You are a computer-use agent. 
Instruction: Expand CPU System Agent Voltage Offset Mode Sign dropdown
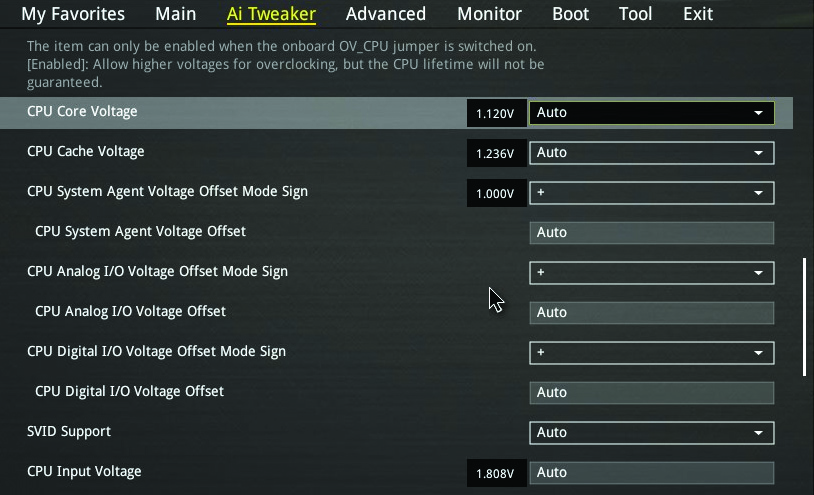[x=652, y=192]
